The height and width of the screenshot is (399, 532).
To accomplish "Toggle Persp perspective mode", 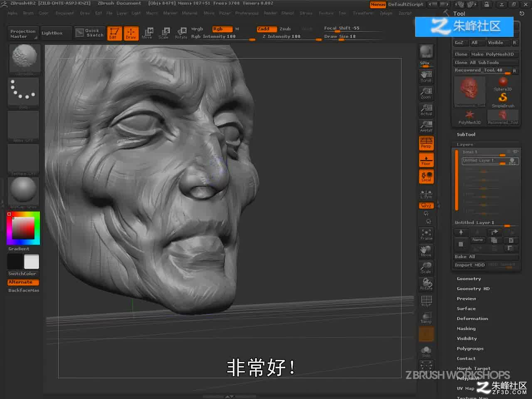I will coord(426,143).
